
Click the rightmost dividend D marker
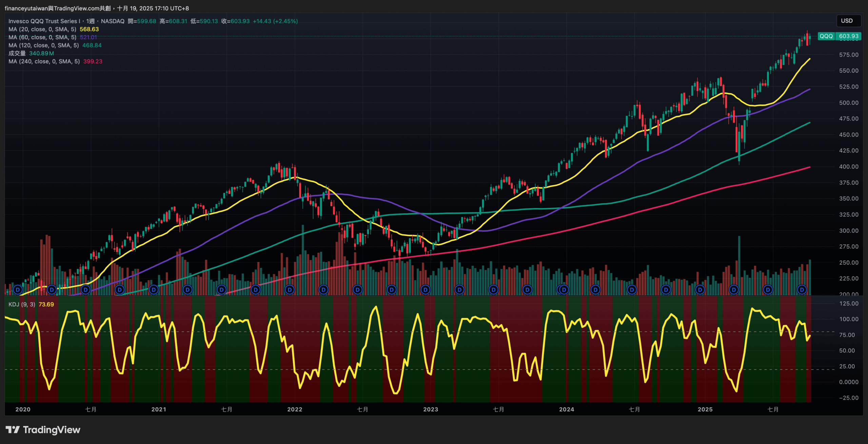[x=802, y=290]
